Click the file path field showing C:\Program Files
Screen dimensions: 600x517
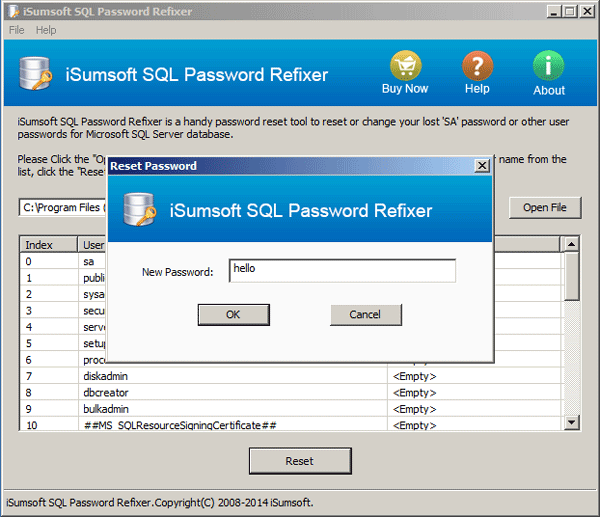coord(63,207)
